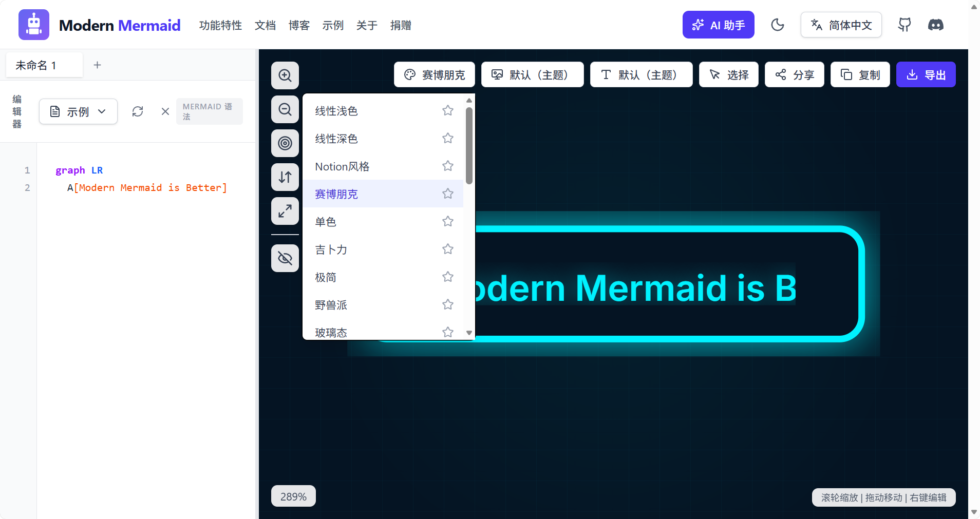Favorite the 单色 theme star

(x=448, y=221)
